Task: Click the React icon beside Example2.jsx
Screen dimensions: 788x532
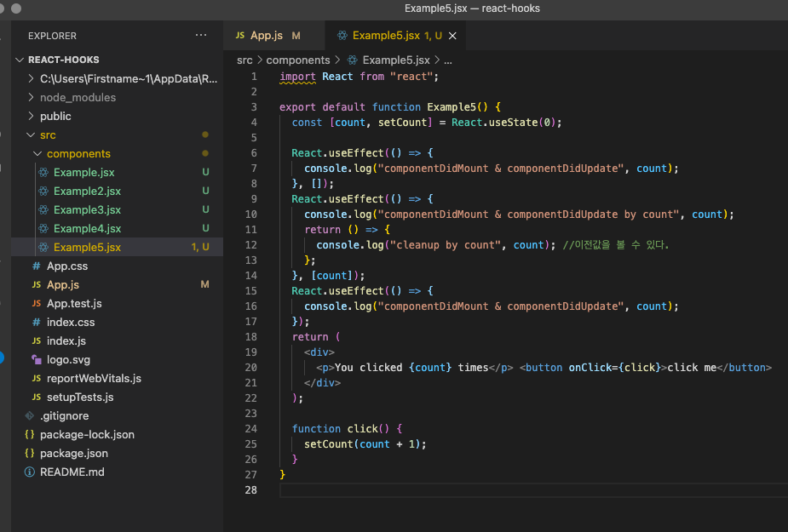Action: coord(43,191)
